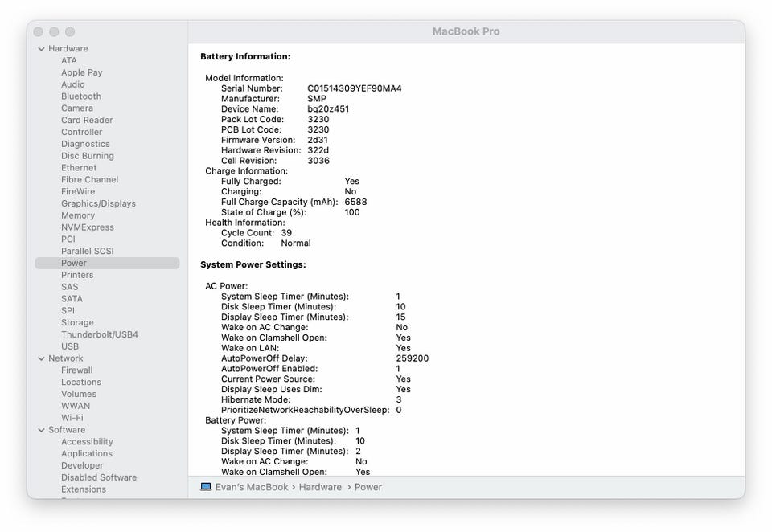Viewport: 772px width, 532px height.
Task: Select Volumes under Network
Action: (79, 395)
